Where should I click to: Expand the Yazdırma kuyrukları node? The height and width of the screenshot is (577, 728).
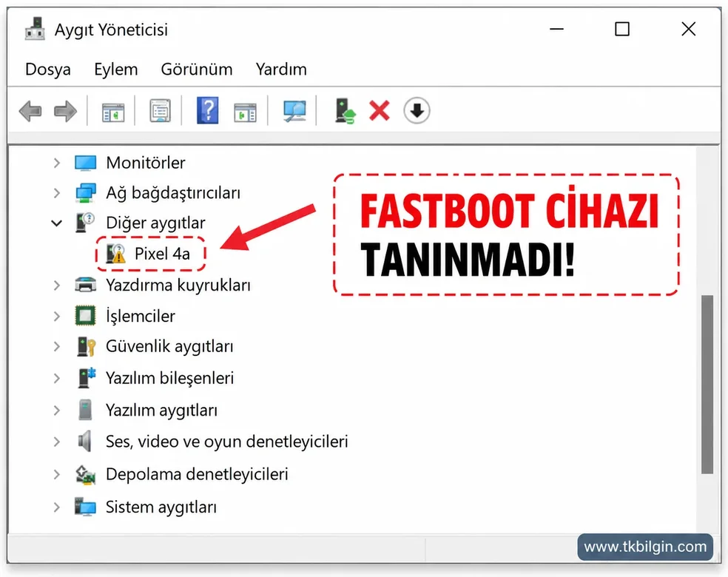click(57, 285)
